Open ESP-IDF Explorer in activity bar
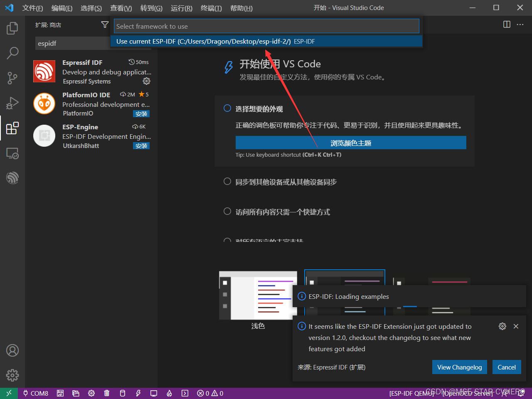This screenshot has width=532, height=399. pos(12,178)
